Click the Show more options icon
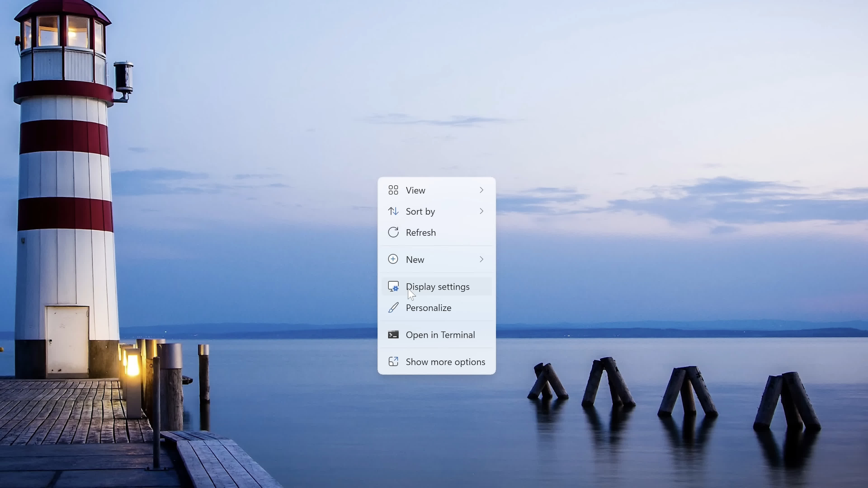This screenshot has width=868, height=488. click(x=393, y=362)
